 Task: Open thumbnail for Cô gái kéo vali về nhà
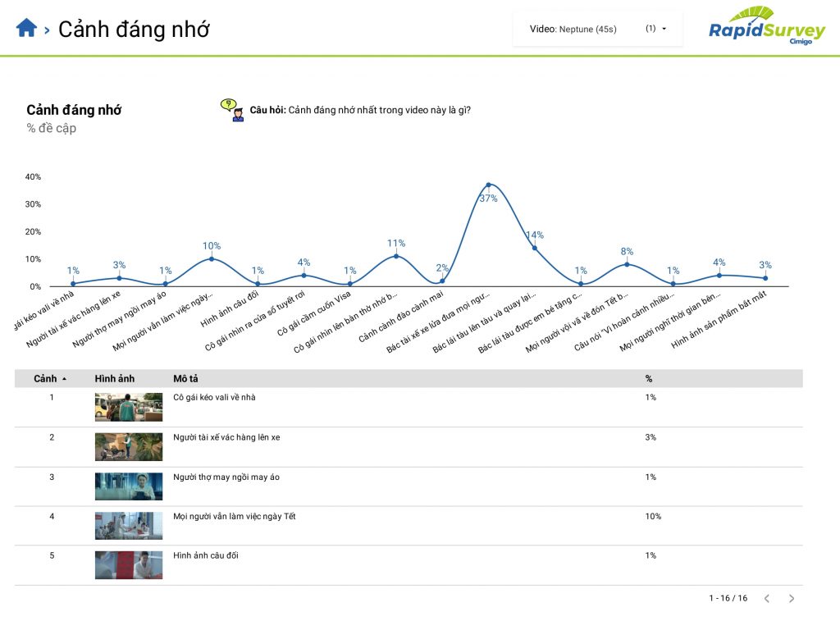click(129, 407)
